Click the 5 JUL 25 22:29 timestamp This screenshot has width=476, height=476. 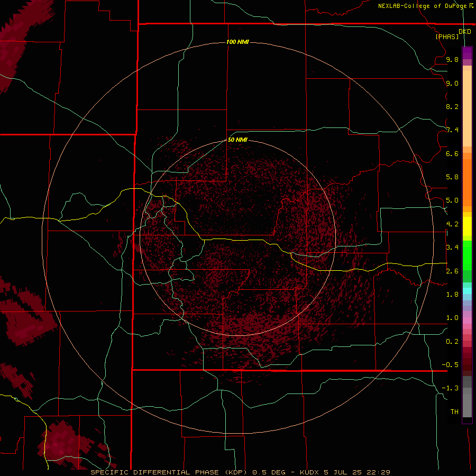pyautogui.click(x=357, y=472)
